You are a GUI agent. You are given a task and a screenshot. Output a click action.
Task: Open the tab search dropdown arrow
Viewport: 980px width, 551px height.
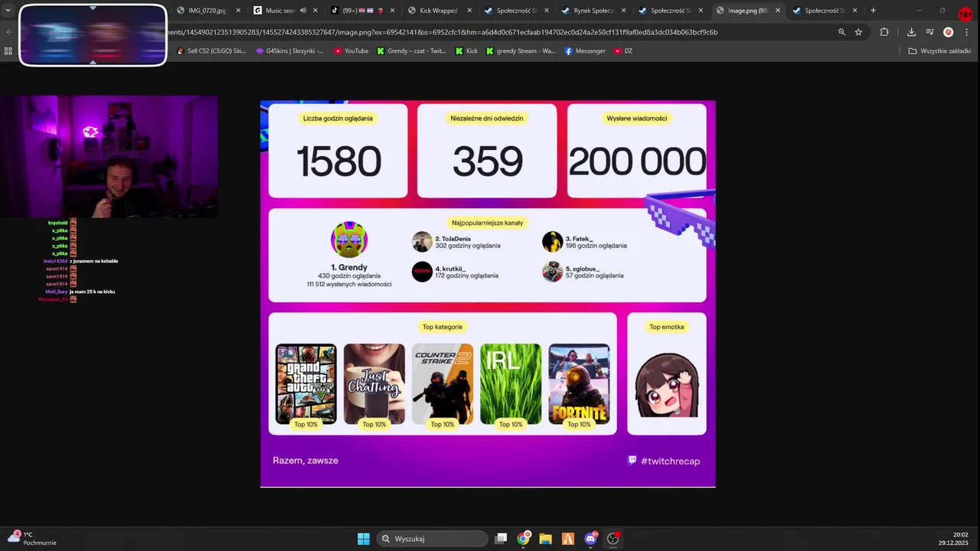[x=8, y=11]
